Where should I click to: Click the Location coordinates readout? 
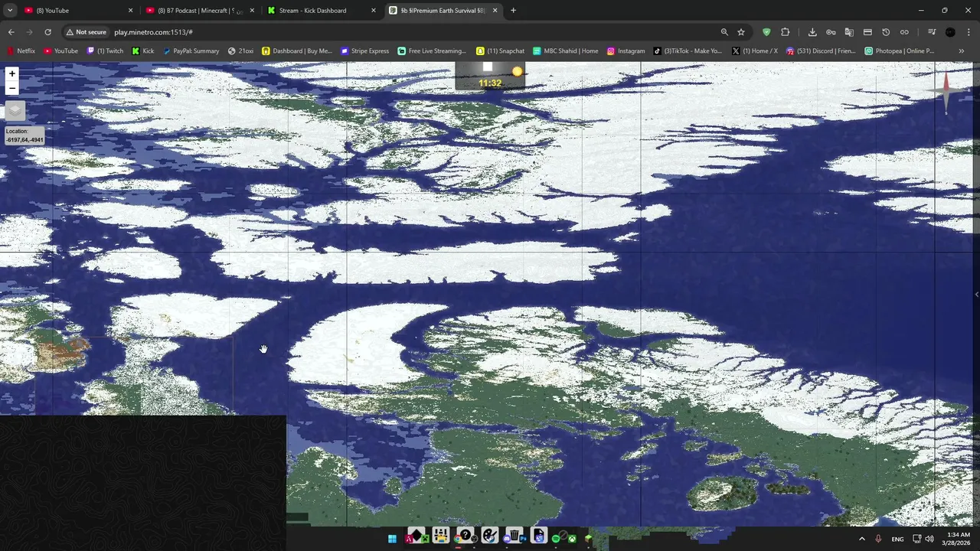[x=24, y=135]
